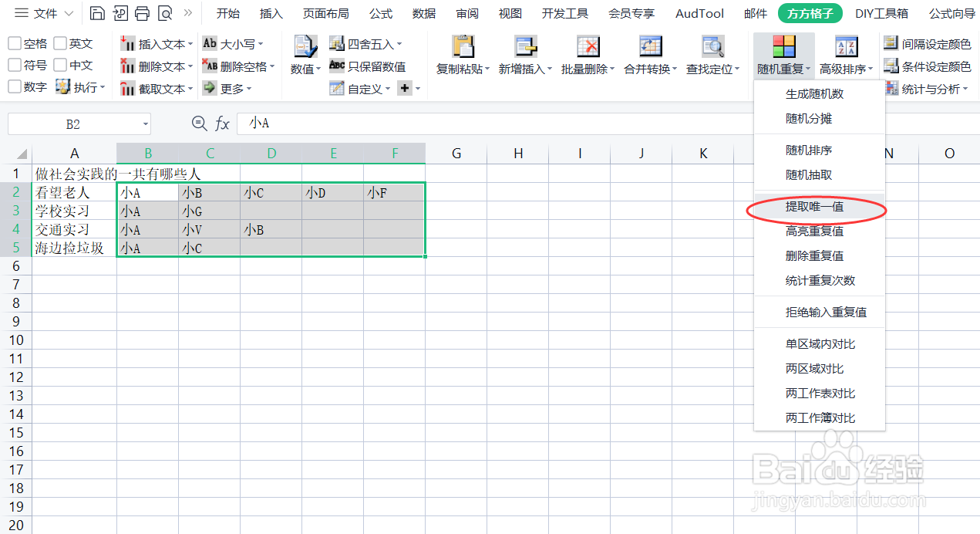Select column G header
This screenshot has width=980, height=534.
456,154
